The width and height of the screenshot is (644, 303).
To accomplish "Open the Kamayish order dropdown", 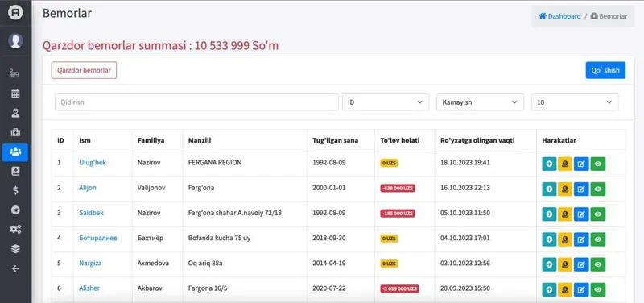I will point(480,102).
